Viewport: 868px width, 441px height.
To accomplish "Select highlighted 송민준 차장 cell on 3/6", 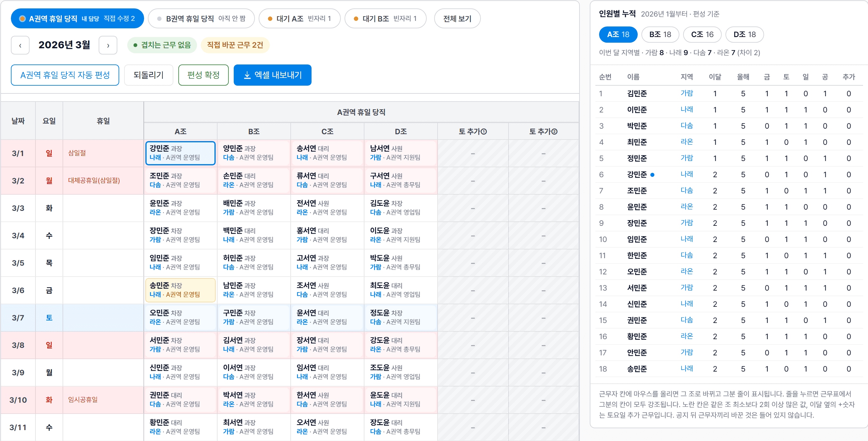I will [180, 290].
